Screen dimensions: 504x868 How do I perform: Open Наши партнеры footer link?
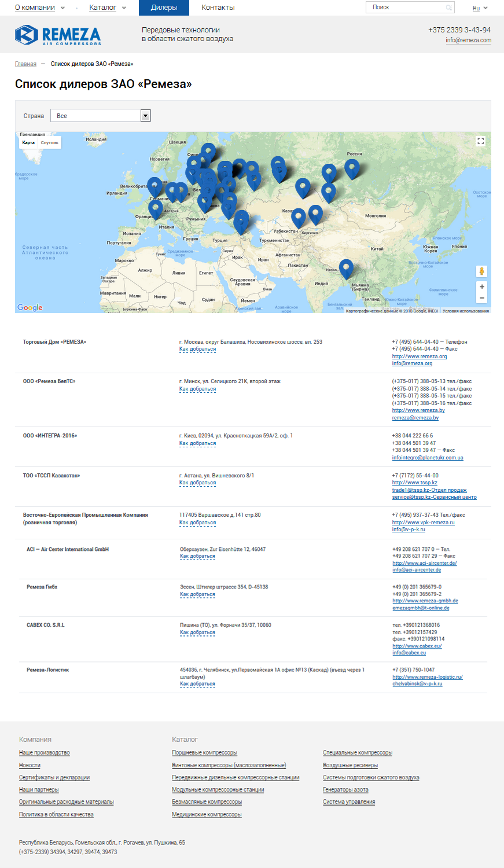point(39,790)
